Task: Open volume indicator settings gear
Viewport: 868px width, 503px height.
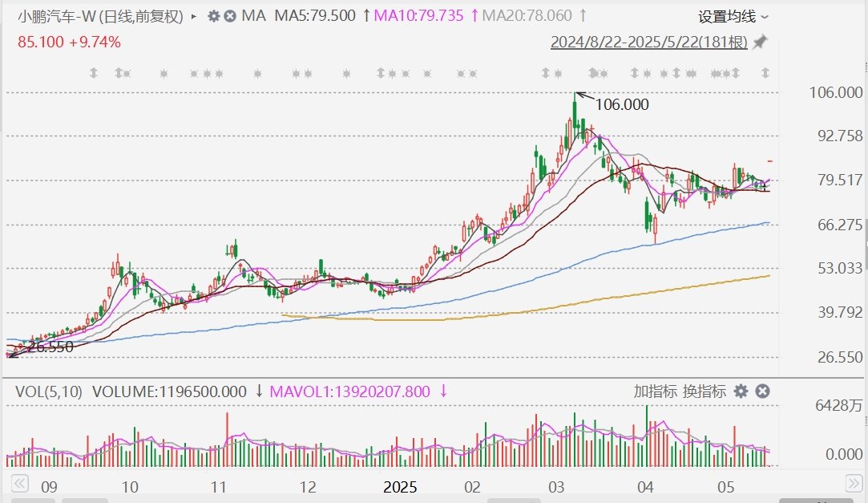Action: (741, 391)
